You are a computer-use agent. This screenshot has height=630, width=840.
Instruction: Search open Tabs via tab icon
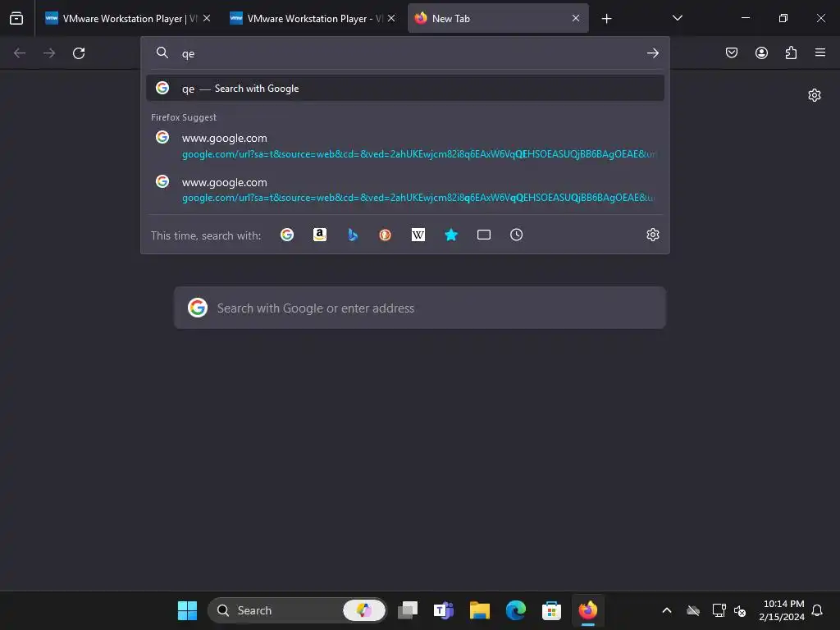[484, 235]
